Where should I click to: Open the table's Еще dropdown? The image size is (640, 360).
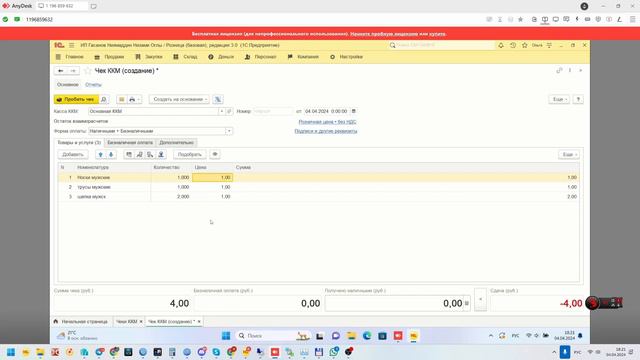569,154
